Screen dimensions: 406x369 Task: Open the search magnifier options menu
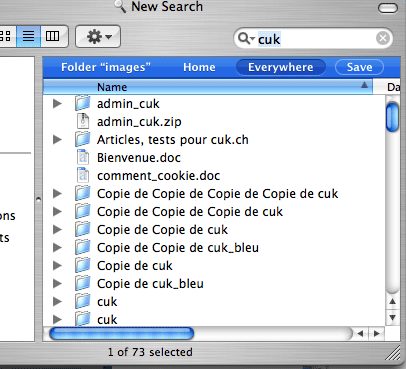pyautogui.click(x=247, y=38)
